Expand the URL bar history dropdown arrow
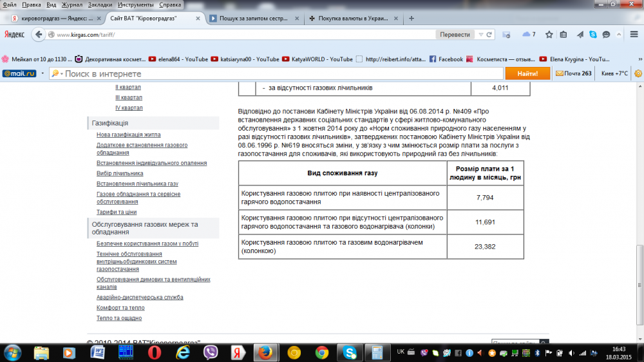The image size is (644, 362). point(480,35)
